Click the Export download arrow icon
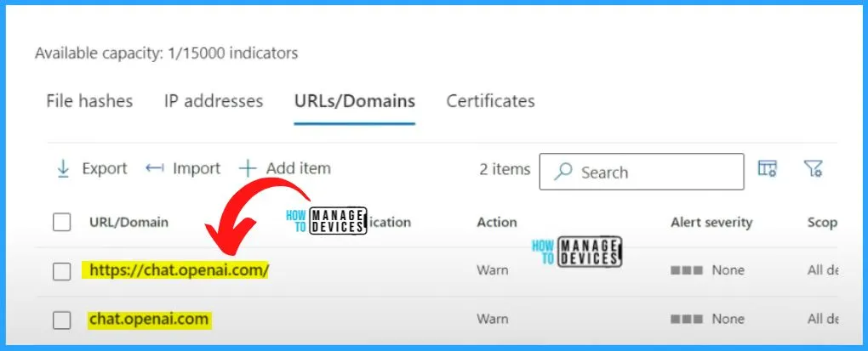Viewport: 868px width, 351px height. click(x=64, y=168)
